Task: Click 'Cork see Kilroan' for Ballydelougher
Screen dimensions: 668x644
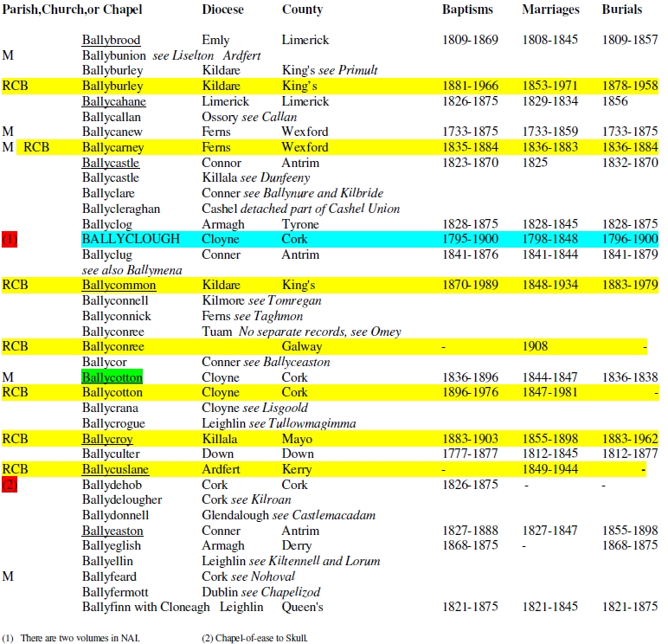Action: (x=247, y=499)
